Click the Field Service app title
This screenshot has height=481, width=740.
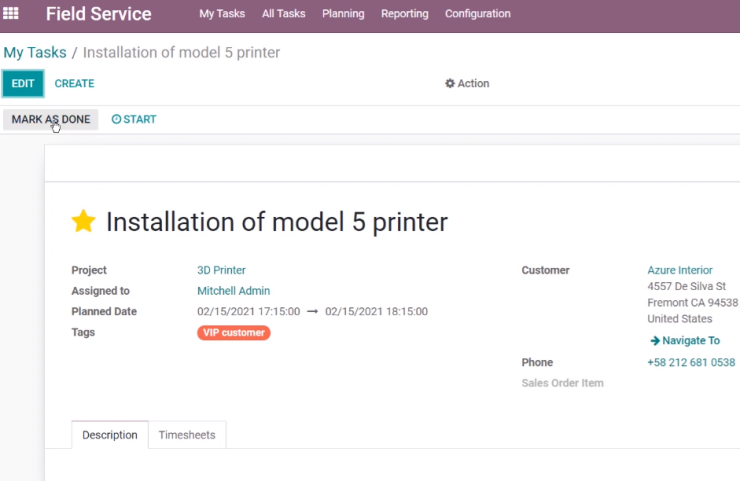[99, 14]
